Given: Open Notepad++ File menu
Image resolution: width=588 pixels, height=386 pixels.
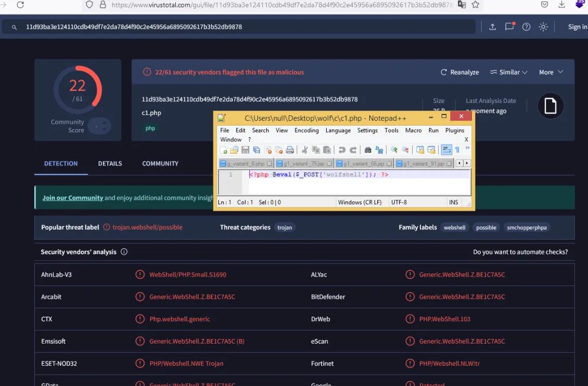Looking at the screenshot, I should (x=225, y=130).
